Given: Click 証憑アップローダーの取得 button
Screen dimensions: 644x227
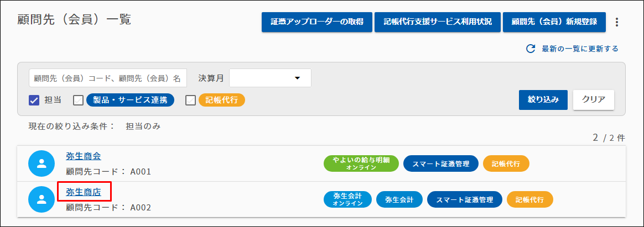Looking at the screenshot, I should click(317, 22).
